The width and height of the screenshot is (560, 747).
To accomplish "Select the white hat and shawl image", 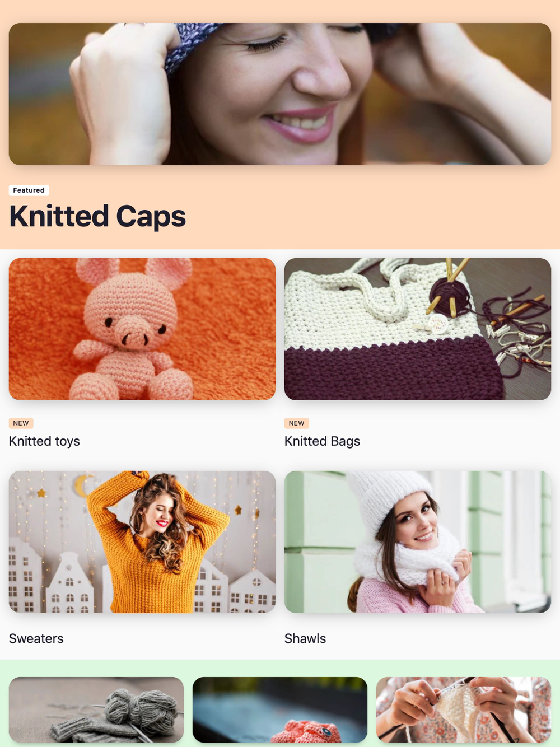I will pos(418,542).
